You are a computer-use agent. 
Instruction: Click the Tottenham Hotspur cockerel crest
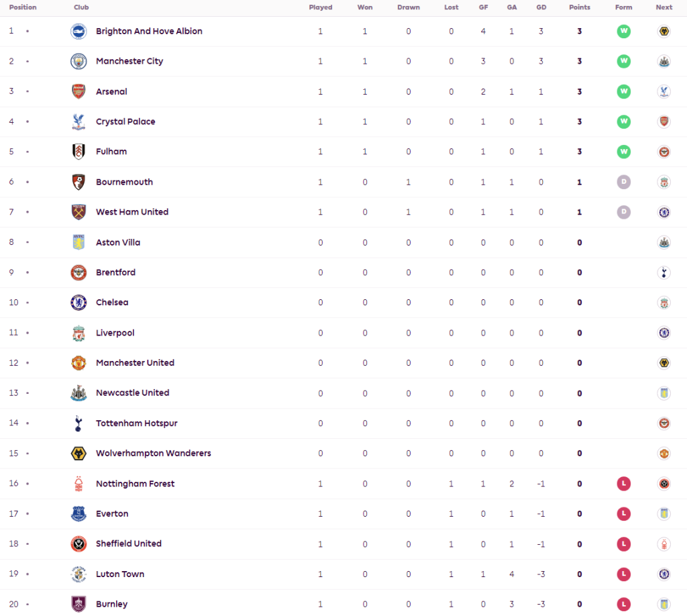78,423
